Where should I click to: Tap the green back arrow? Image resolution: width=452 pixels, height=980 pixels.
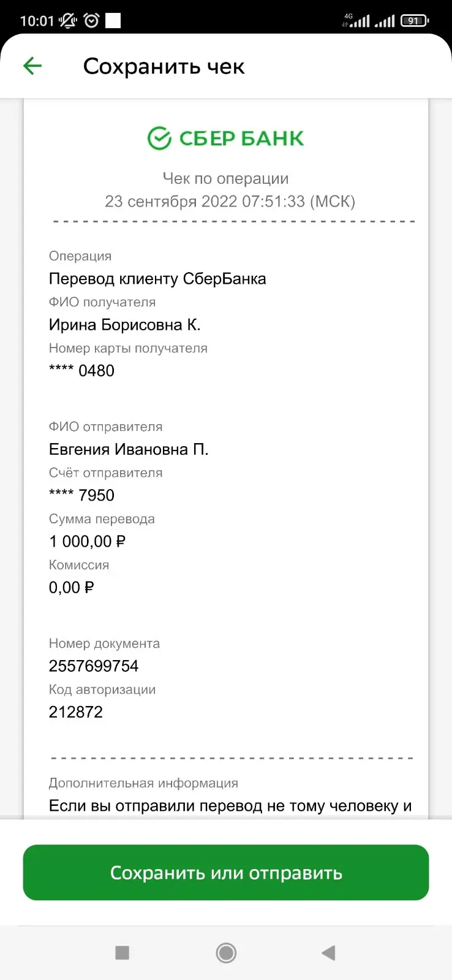[x=32, y=66]
